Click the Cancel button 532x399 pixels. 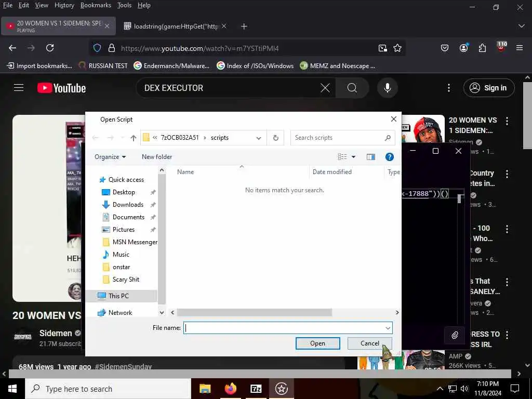pyautogui.click(x=369, y=343)
